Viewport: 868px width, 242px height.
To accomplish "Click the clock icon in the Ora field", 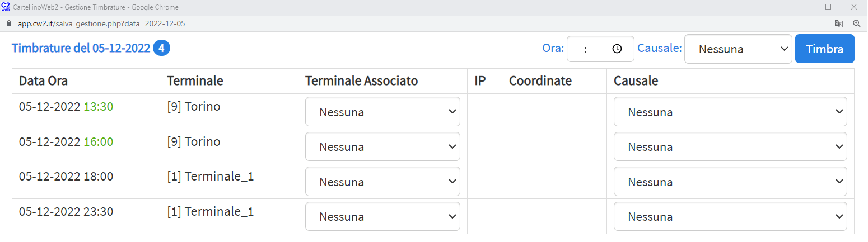I will pos(617,49).
